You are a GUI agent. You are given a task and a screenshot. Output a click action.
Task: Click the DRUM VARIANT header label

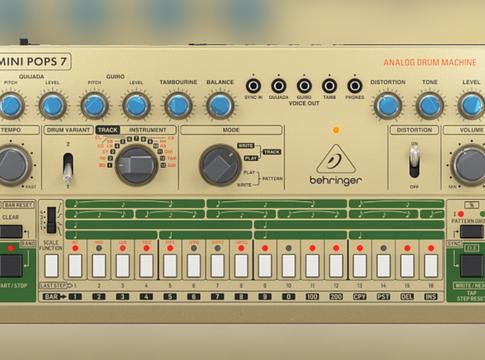(x=68, y=130)
